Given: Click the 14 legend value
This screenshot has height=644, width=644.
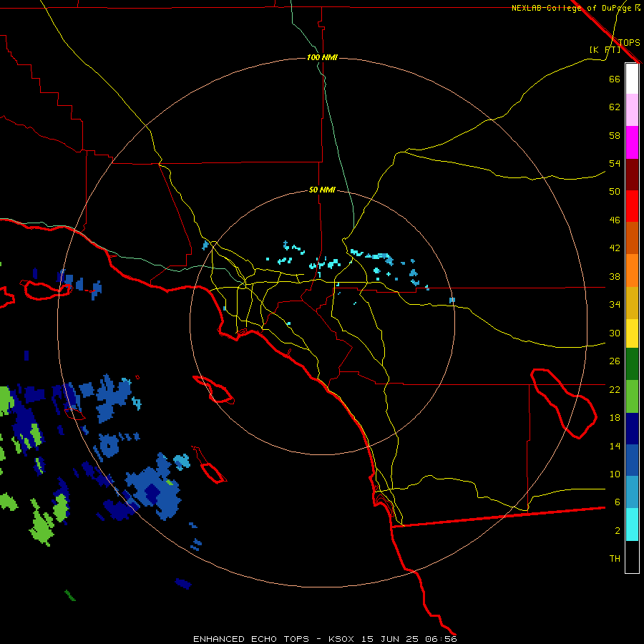Looking at the screenshot, I should click(615, 446).
